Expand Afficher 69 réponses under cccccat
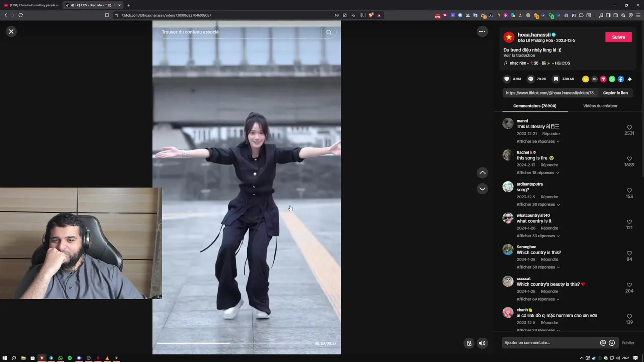644x362 pixels. [x=538, y=299]
